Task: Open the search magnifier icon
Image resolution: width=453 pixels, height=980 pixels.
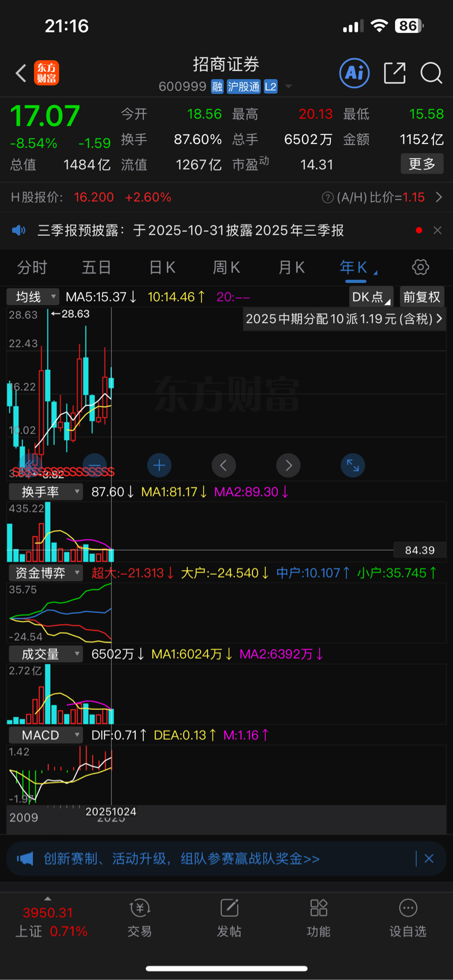Action: pos(431,73)
